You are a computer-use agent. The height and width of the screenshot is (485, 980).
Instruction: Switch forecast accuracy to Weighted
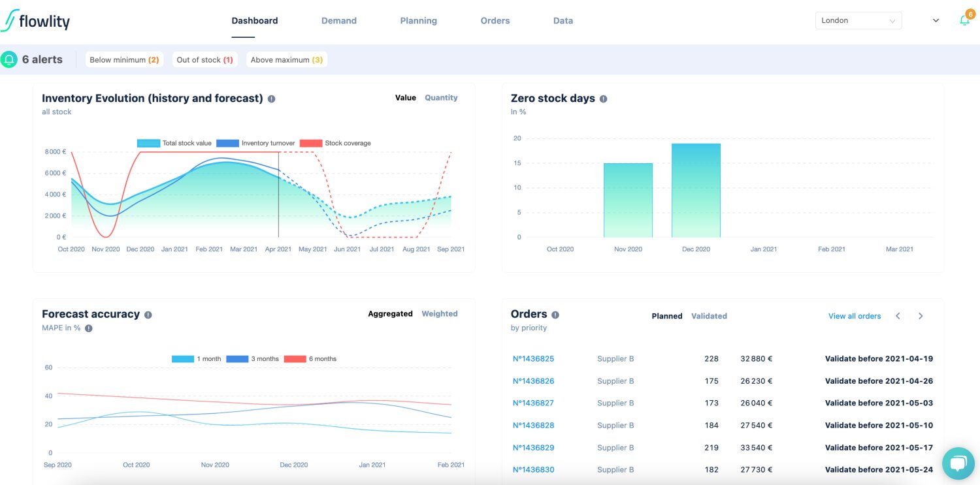coord(439,314)
